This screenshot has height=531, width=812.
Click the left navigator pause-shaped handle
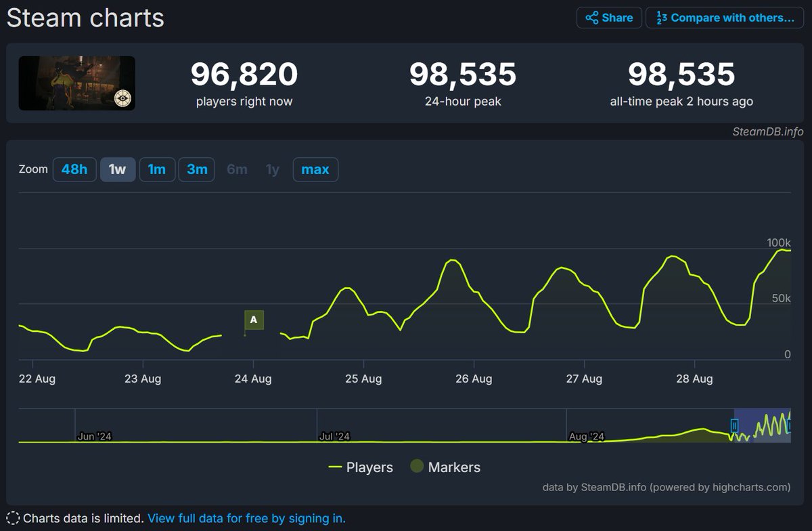coord(734,426)
